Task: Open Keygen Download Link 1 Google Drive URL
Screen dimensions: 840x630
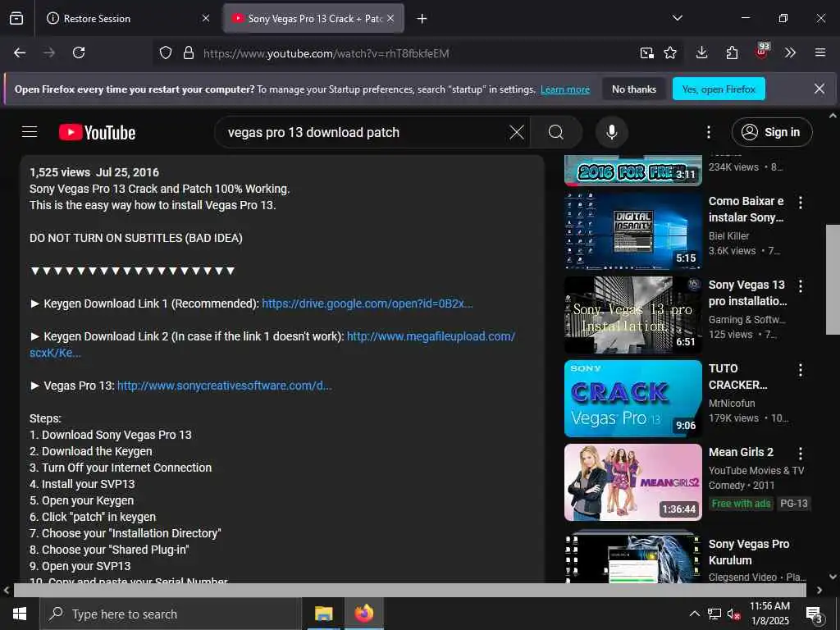Action: 367,304
